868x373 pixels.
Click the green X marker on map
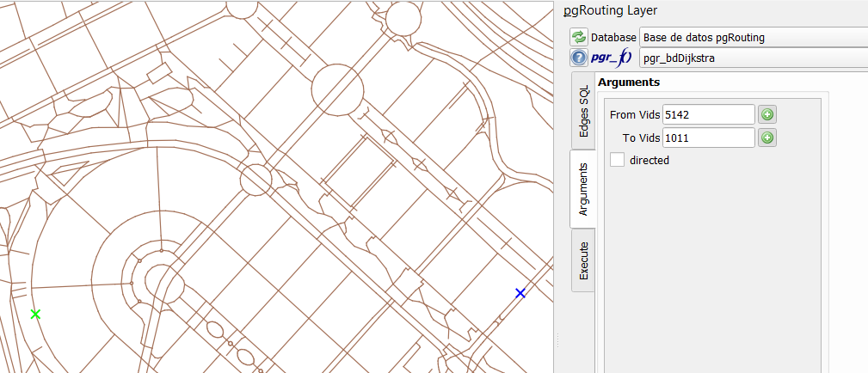pyautogui.click(x=35, y=315)
